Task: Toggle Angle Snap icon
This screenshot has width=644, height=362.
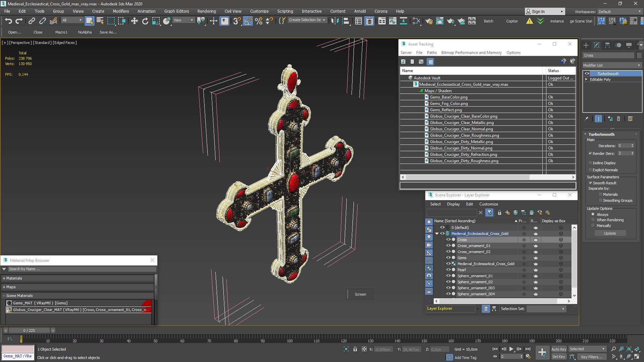Action: [x=248, y=21]
